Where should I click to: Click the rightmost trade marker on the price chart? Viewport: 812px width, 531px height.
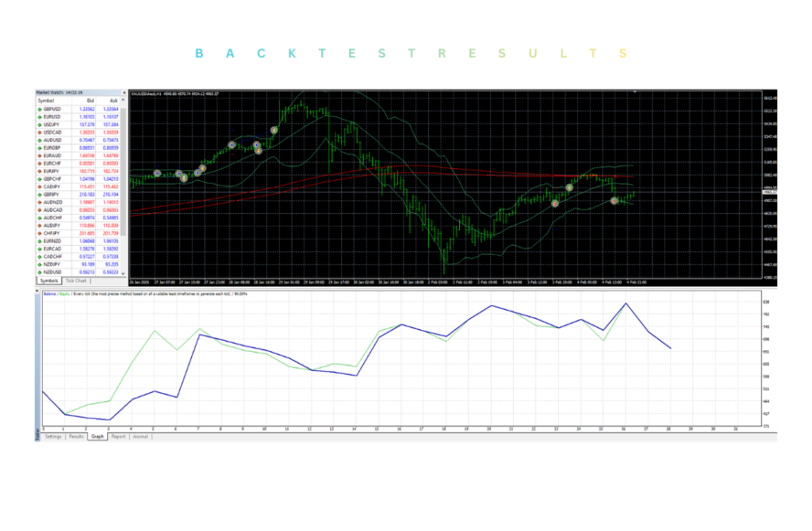pyautogui.click(x=614, y=201)
